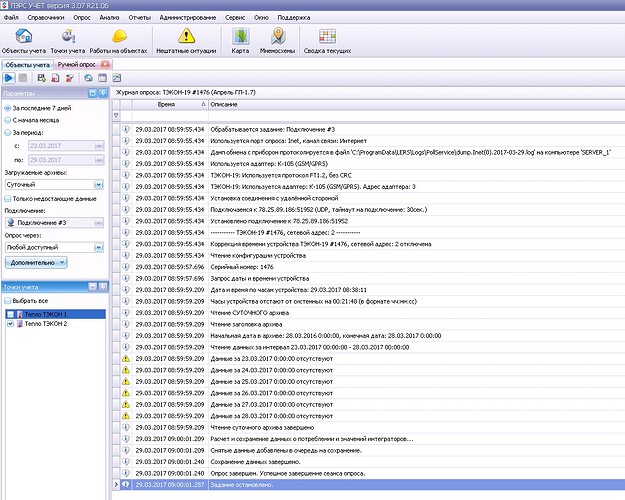The width and height of the screenshot is (625, 500).
Task: Check the Тепло ТЭКОН 1 checkbox
Action: [11, 314]
